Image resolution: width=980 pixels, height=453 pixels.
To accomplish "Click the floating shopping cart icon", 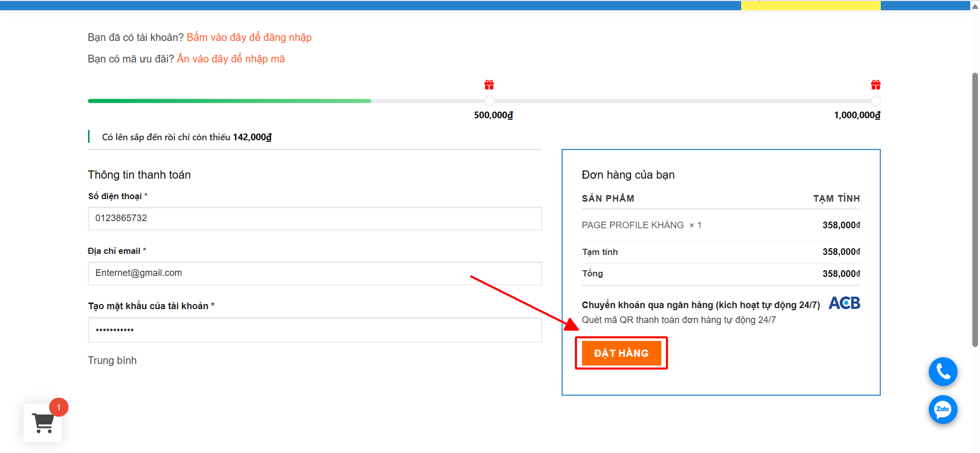I will tap(43, 423).
